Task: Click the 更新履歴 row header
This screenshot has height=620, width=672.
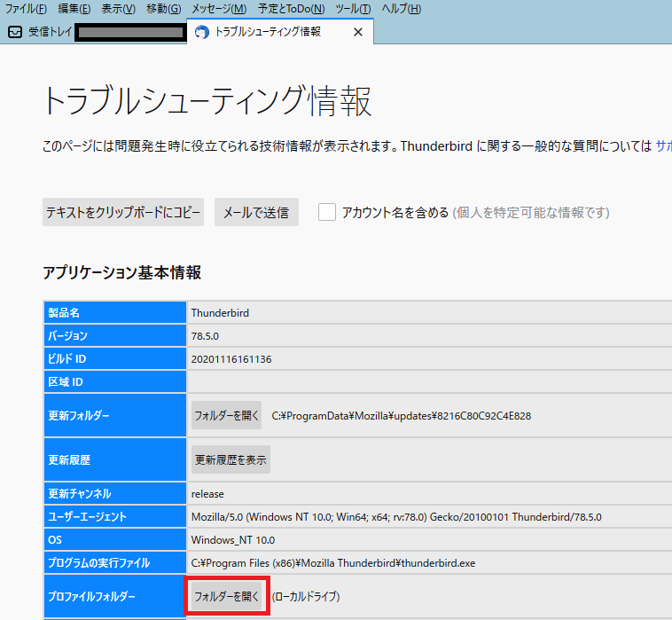Action: 115,459
